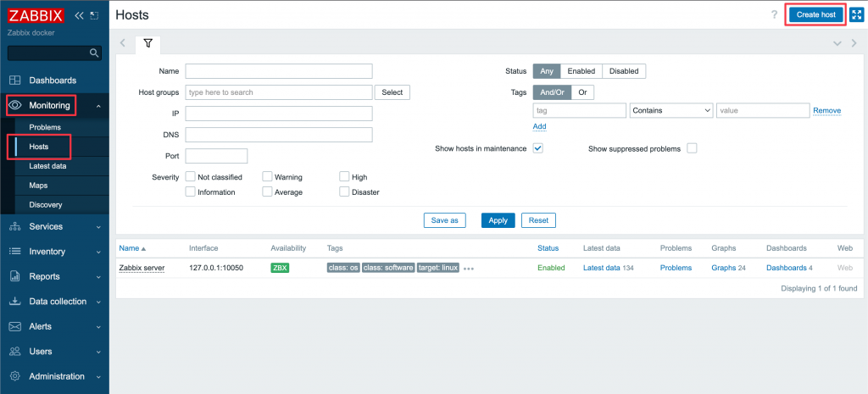Click the Add tag link
868x394 pixels.
point(540,127)
